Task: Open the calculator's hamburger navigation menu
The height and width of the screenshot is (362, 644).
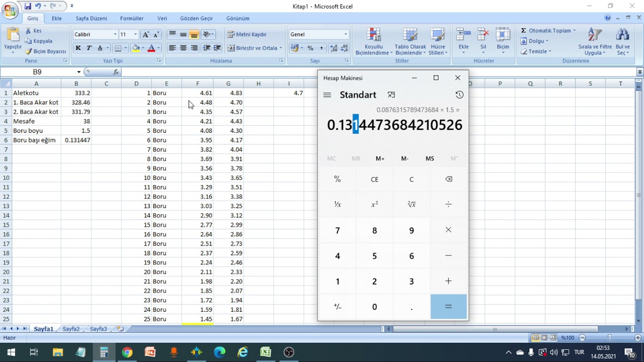Action: click(x=327, y=95)
